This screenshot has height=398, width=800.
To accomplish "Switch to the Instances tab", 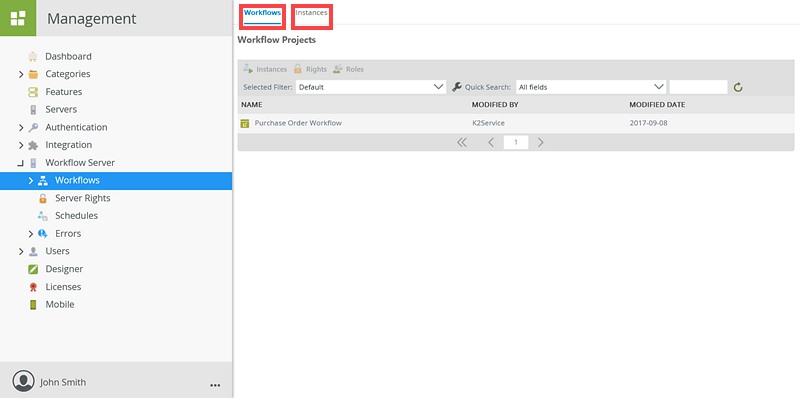I will pyautogui.click(x=311, y=12).
